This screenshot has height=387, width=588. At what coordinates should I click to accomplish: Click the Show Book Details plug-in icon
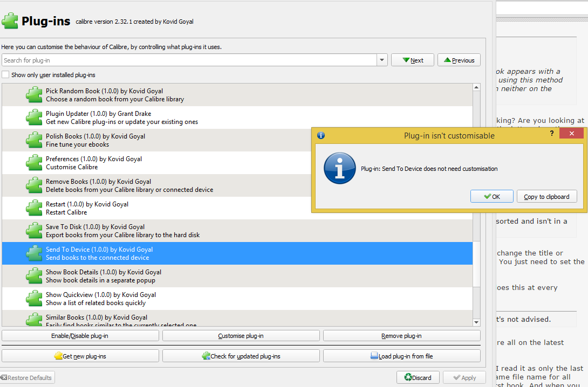[34, 276]
